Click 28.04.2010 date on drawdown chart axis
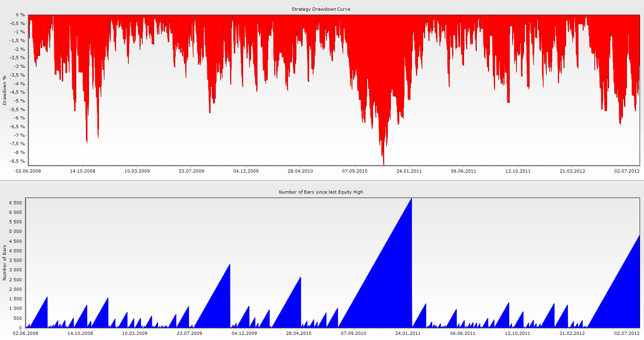Image resolution: width=644 pixels, height=340 pixels. click(x=300, y=171)
